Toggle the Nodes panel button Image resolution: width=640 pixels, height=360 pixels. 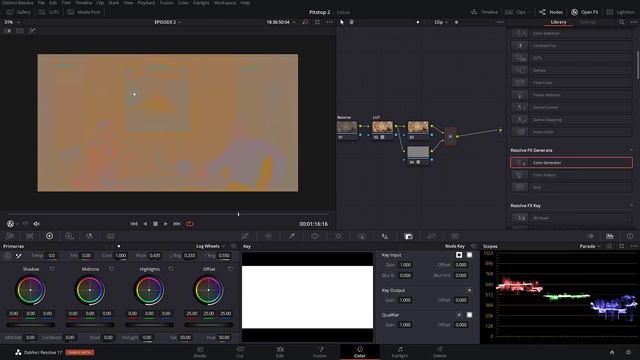coord(551,12)
